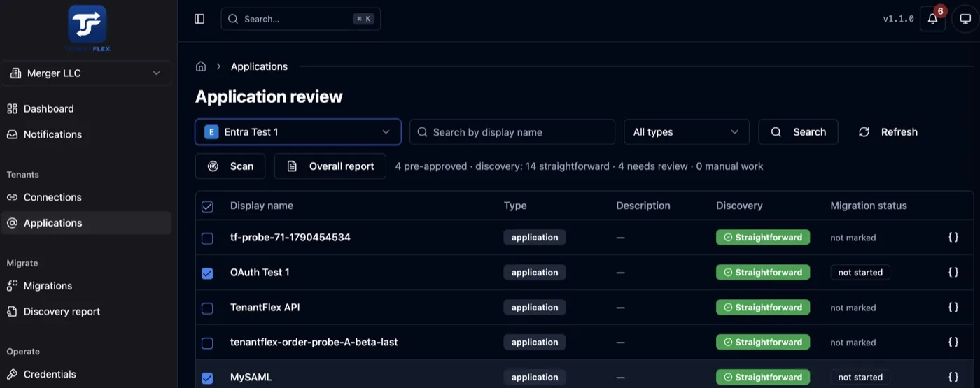Open the All types filter dropdown
The image size is (980, 388).
tap(687, 132)
